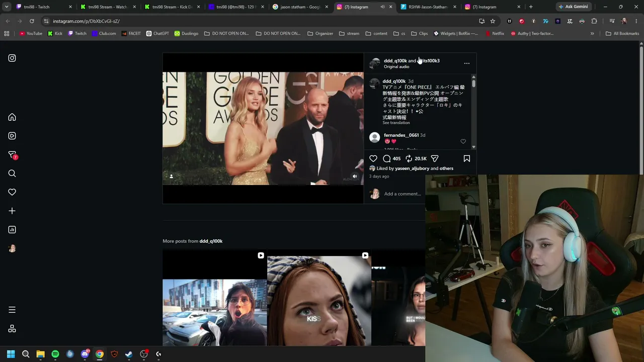Open the cs bookmark folder

click(x=399, y=34)
